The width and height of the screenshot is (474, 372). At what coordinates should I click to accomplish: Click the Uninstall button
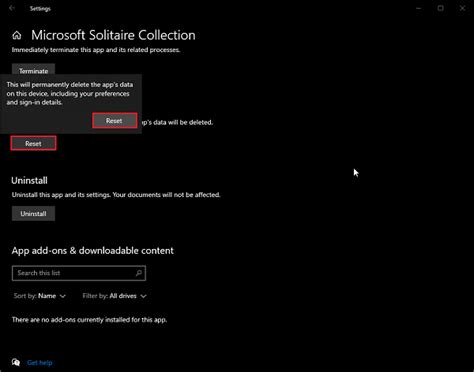pyautogui.click(x=33, y=213)
